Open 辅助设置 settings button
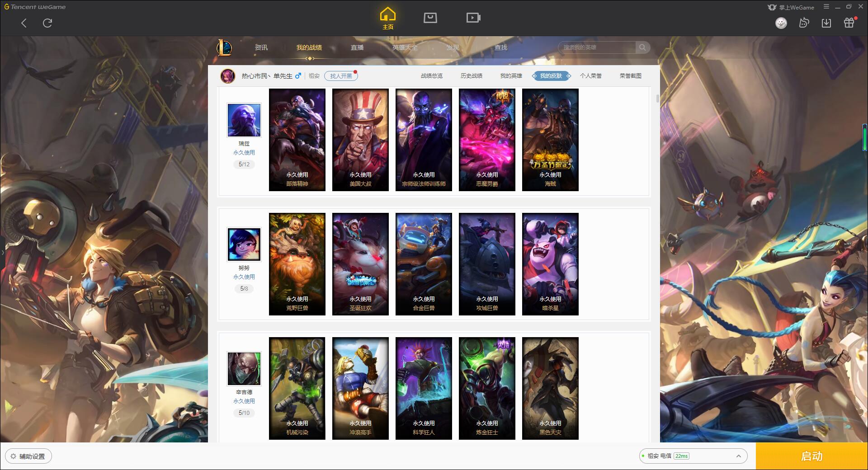This screenshot has width=868, height=470. point(28,456)
